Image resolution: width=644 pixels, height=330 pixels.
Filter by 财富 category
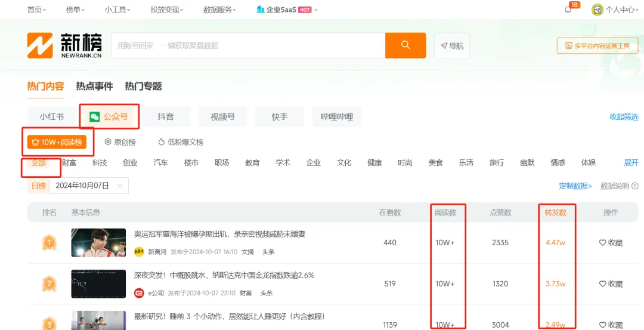tap(69, 163)
